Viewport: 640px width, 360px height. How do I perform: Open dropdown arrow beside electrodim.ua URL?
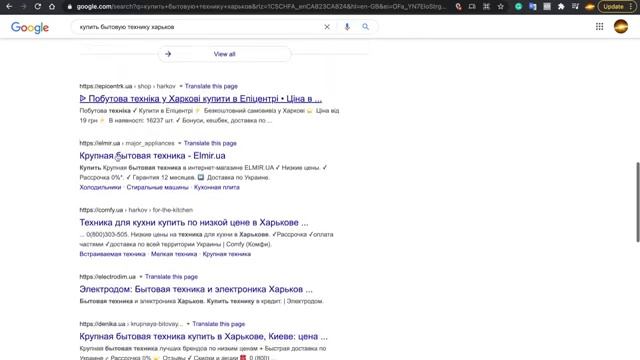(141, 277)
